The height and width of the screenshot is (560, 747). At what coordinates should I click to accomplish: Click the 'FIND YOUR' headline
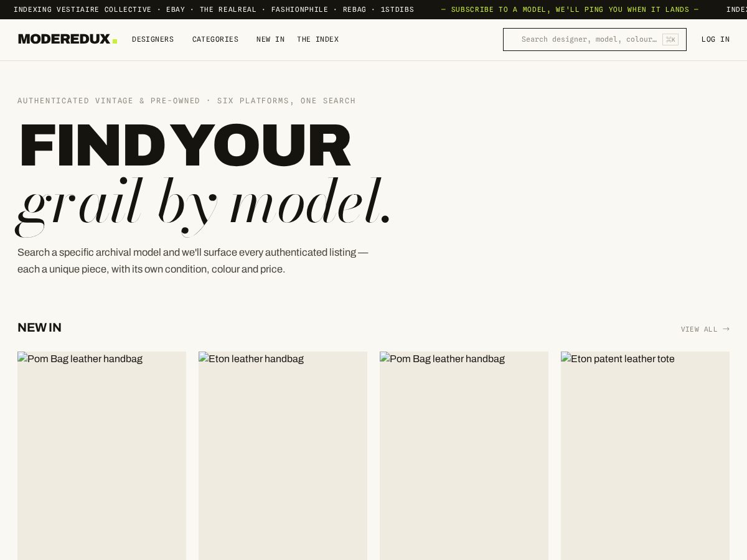click(185, 146)
